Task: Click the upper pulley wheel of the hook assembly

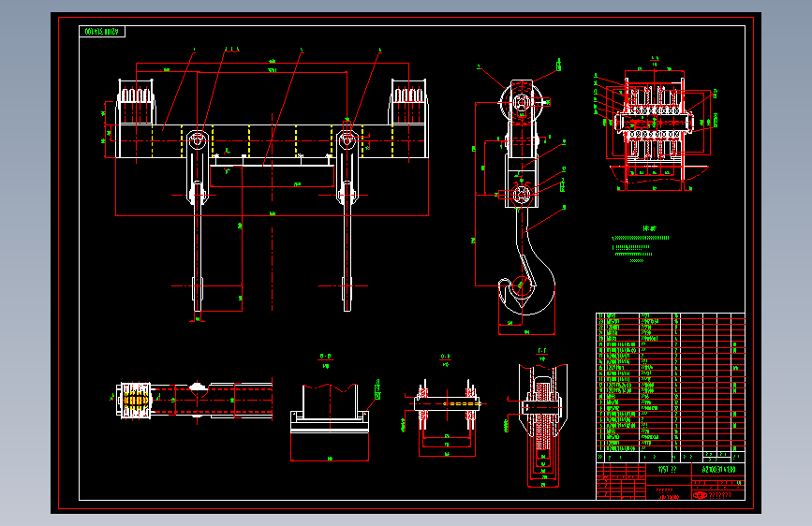Action: [522, 102]
